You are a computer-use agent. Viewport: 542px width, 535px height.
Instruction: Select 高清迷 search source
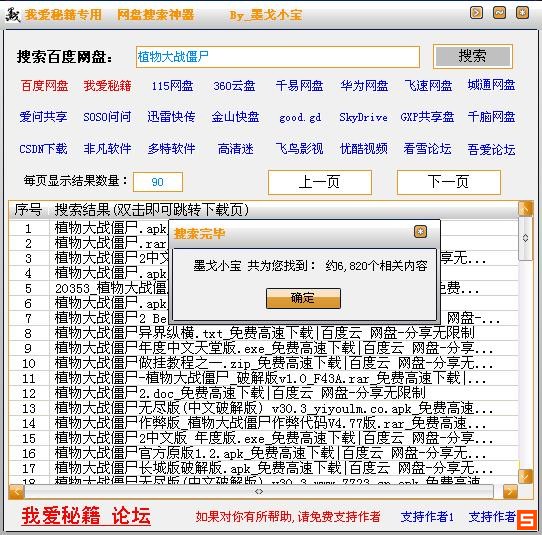click(x=235, y=149)
